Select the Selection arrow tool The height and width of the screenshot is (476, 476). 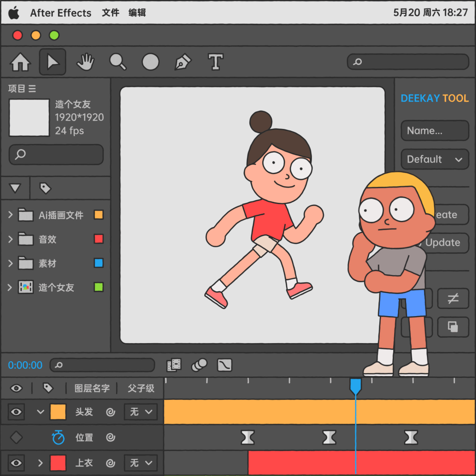pos(52,62)
